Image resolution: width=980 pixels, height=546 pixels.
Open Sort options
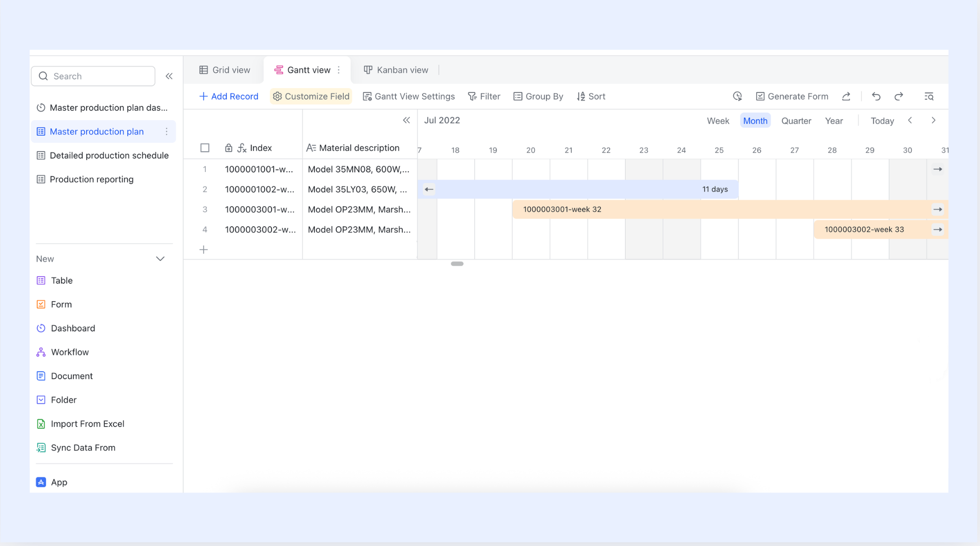[x=591, y=96]
